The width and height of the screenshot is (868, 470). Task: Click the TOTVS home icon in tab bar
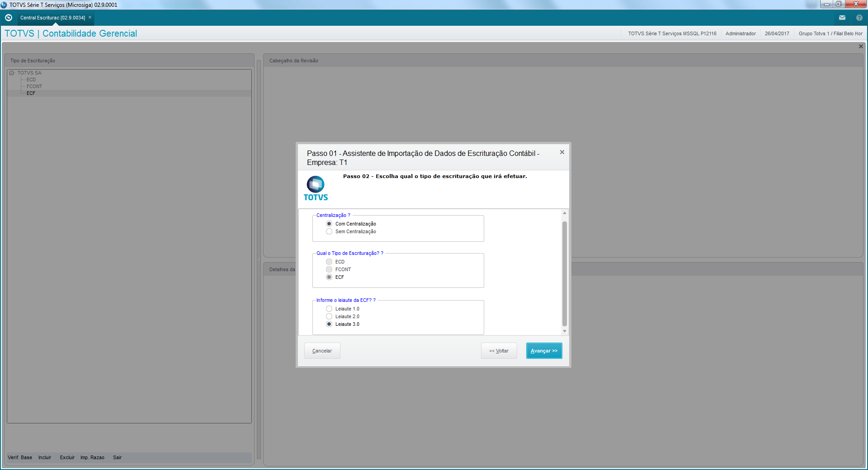point(9,18)
